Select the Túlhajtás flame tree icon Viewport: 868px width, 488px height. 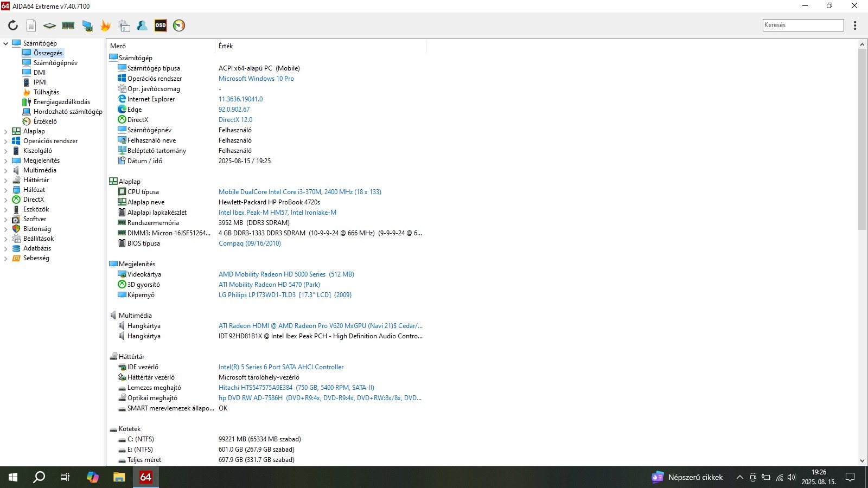27,92
